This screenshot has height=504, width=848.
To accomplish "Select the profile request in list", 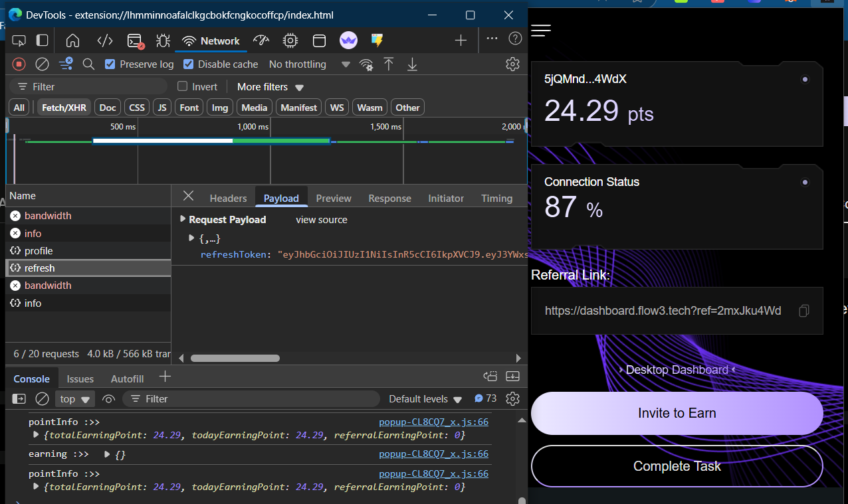I will point(39,251).
